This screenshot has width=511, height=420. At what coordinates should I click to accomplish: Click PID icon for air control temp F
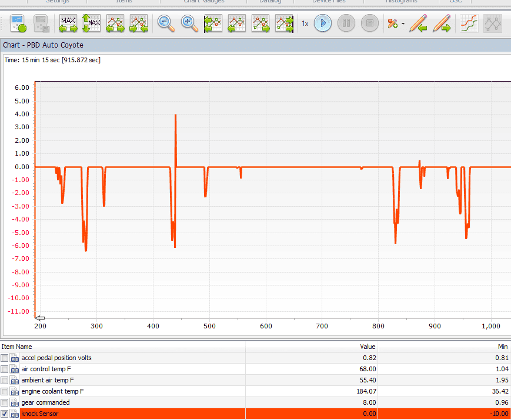point(14,369)
